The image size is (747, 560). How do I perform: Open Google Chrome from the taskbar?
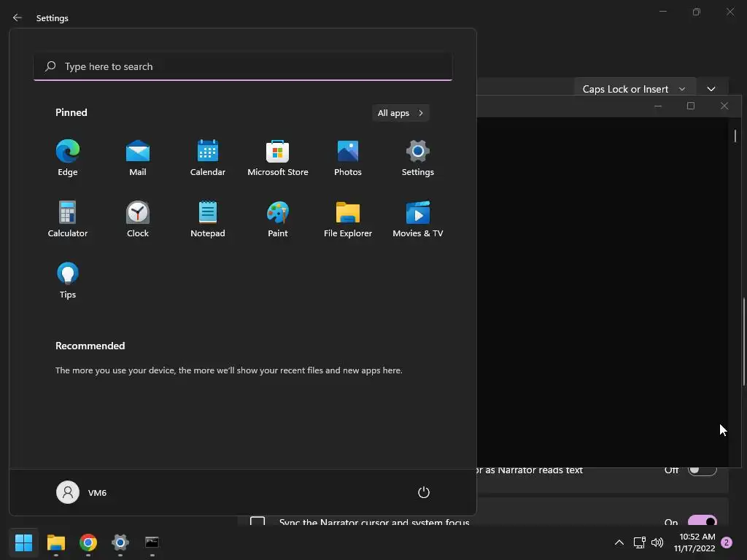click(x=88, y=542)
